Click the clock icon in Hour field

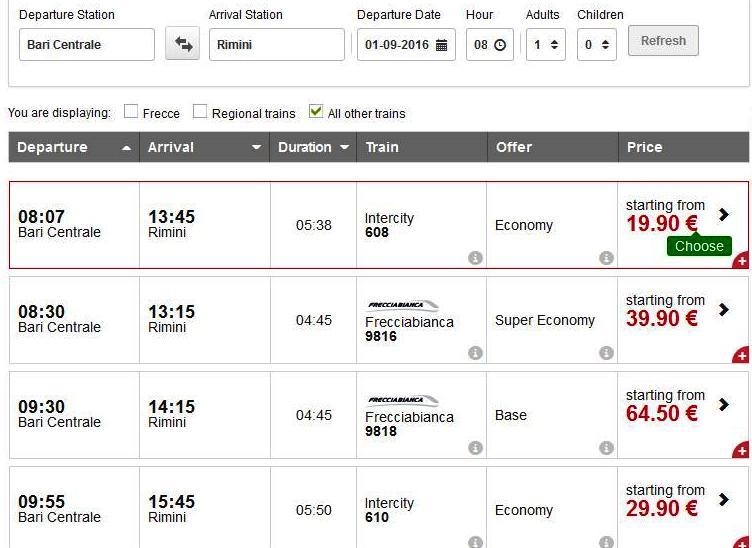[x=500, y=45]
